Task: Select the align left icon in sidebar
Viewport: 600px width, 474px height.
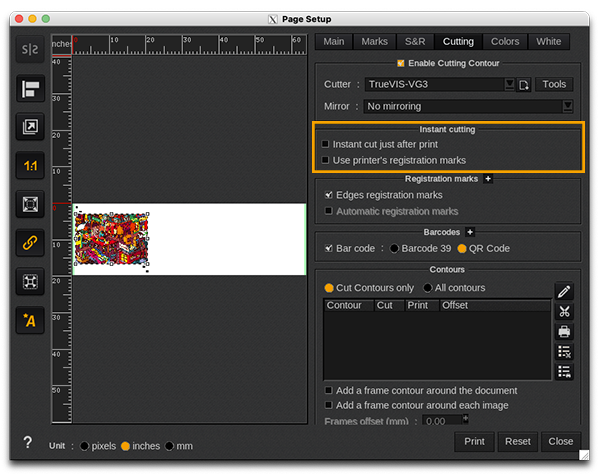Action: click(x=29, y=89)
